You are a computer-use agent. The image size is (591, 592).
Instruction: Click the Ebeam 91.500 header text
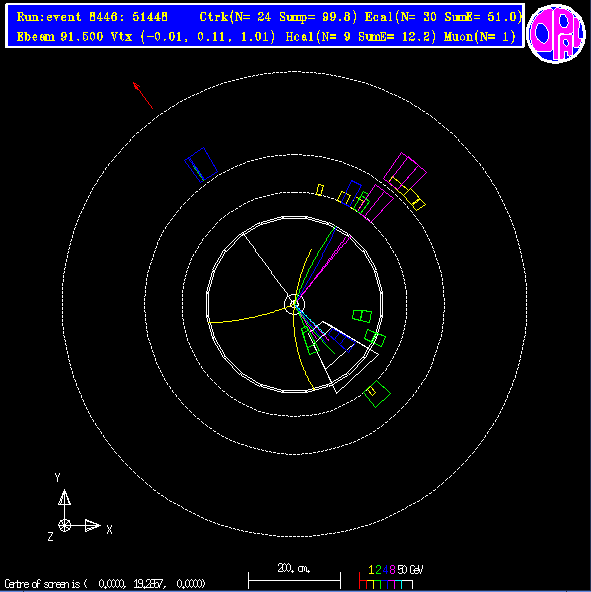[60, 37]
